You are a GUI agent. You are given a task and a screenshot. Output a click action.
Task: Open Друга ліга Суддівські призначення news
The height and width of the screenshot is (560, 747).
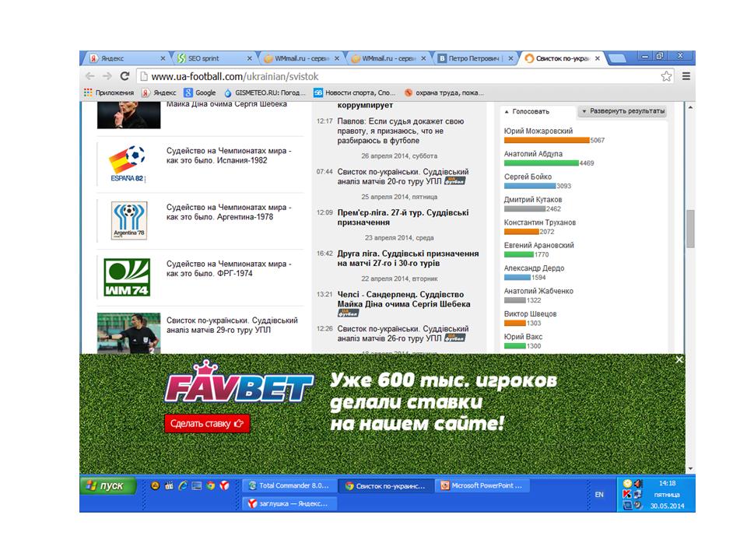pyautogui.click(x=408, y=258)
